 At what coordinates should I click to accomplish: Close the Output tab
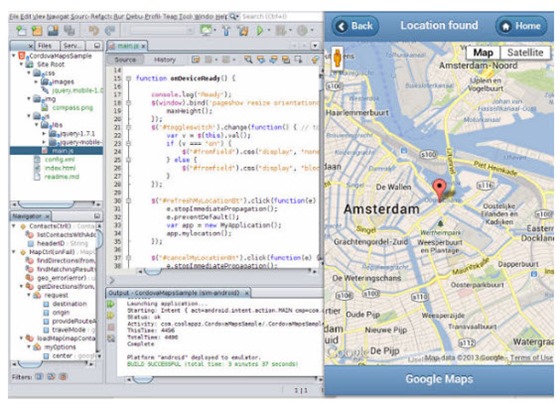click(x=246, y=293)
